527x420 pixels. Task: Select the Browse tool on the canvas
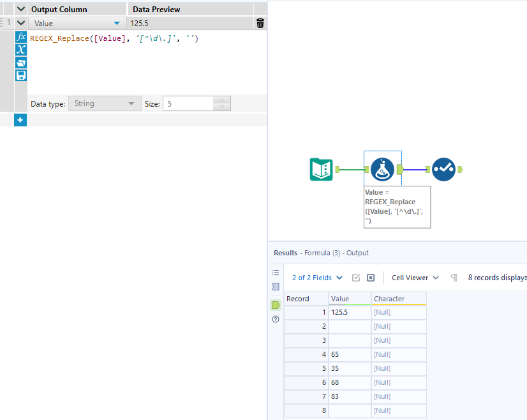click(445, 169)
